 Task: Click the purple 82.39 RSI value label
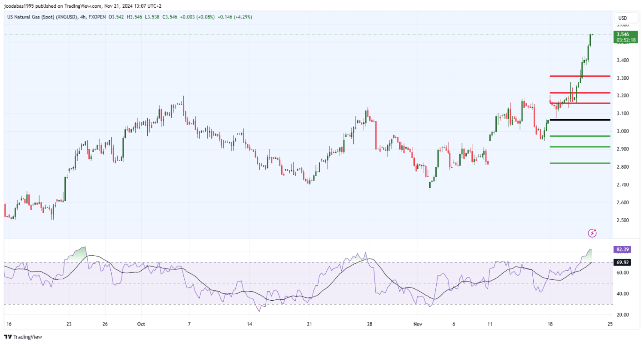pos(623,249)
